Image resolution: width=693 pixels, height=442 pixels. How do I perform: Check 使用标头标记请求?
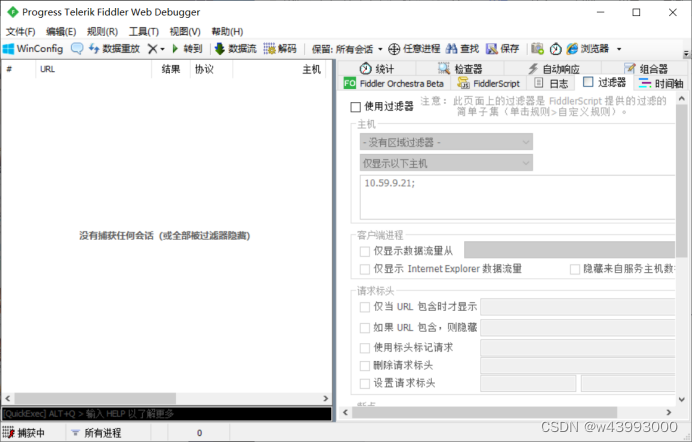[365, 348]
